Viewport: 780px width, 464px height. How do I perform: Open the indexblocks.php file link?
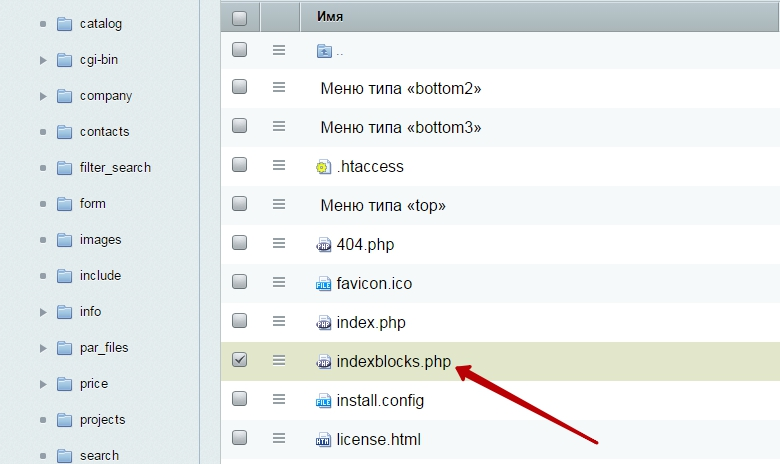pyautogui.click(x=393, y=362)
